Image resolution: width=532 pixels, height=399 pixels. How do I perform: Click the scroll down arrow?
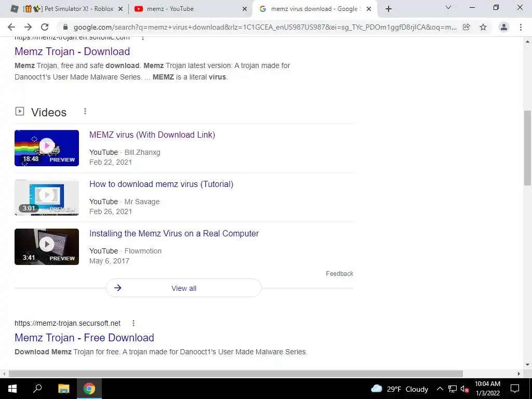(x=527, y=365)
